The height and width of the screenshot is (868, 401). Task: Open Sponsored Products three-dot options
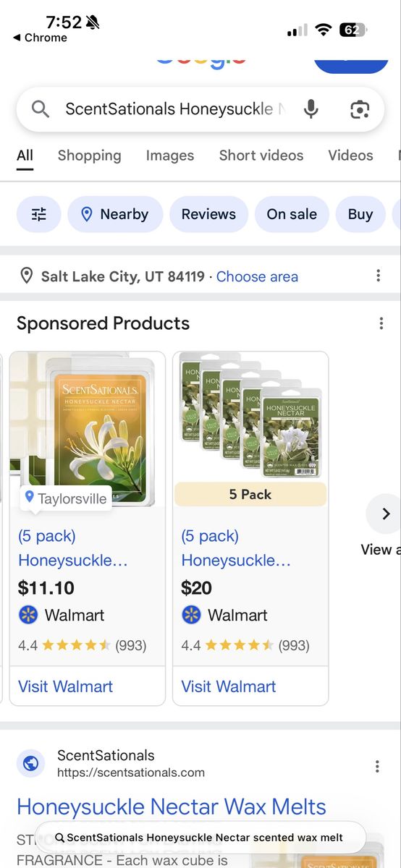tap(381, 323)
